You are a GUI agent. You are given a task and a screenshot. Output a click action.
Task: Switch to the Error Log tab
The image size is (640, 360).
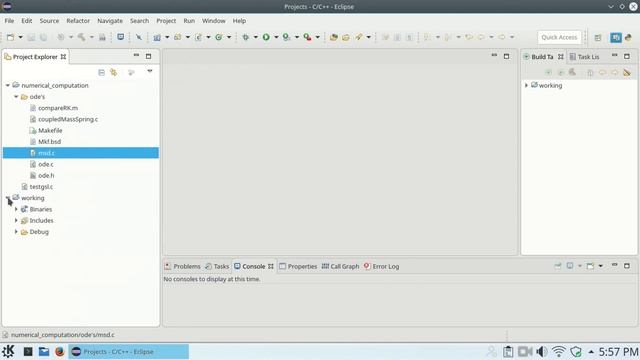click(x=381, y=266)
